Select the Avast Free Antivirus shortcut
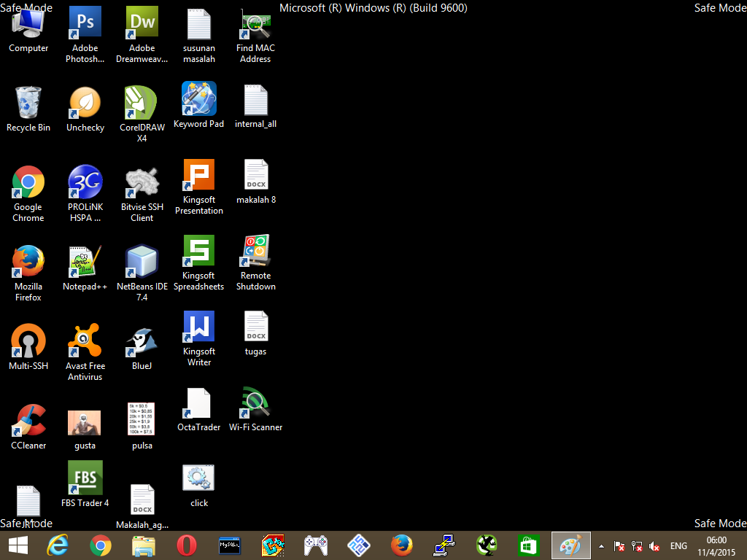The height and width of the screenshot is (560, 747). (x=85, y=352)
